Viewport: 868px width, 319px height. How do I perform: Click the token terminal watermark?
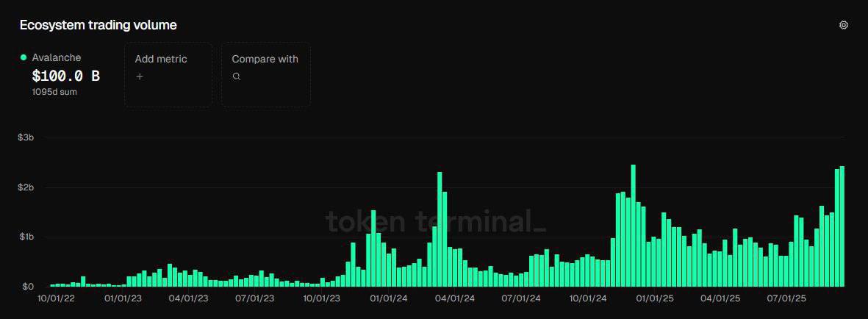point(436,221)
